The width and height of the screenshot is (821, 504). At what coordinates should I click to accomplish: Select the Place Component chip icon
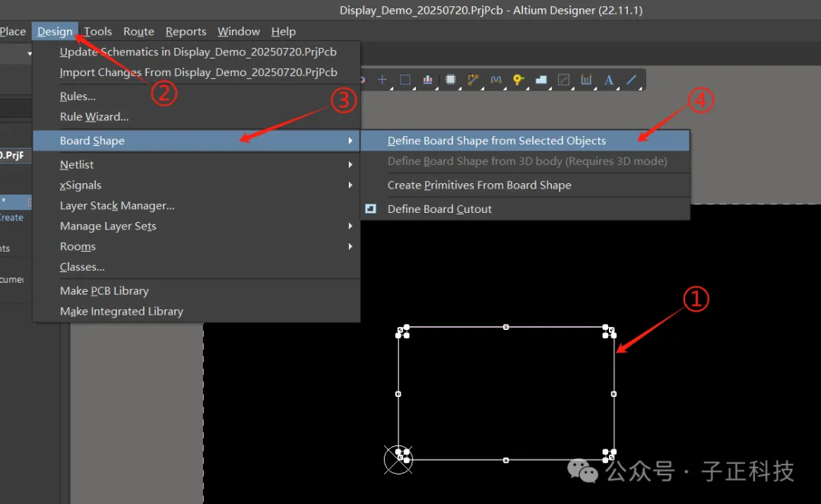click(x=450, y=80)
